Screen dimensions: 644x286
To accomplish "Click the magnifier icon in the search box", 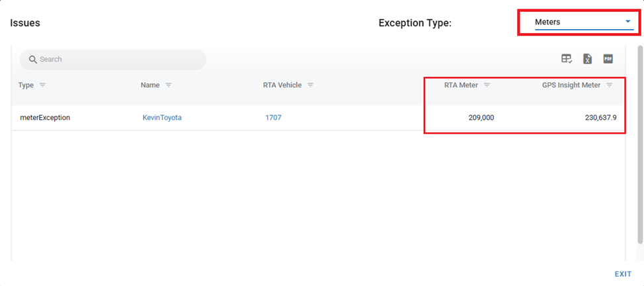I will coord(32,60).
